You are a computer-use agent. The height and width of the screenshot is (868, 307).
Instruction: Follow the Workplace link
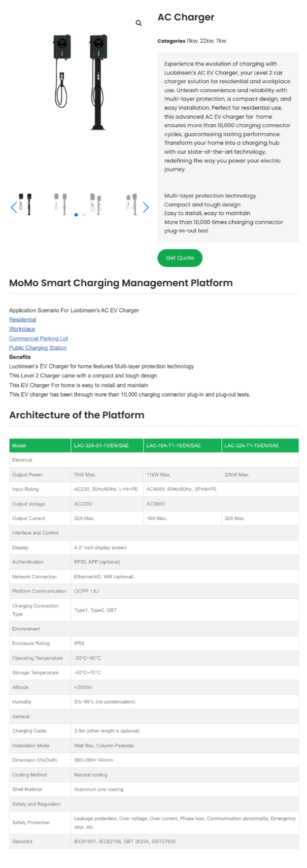[22, 329]
